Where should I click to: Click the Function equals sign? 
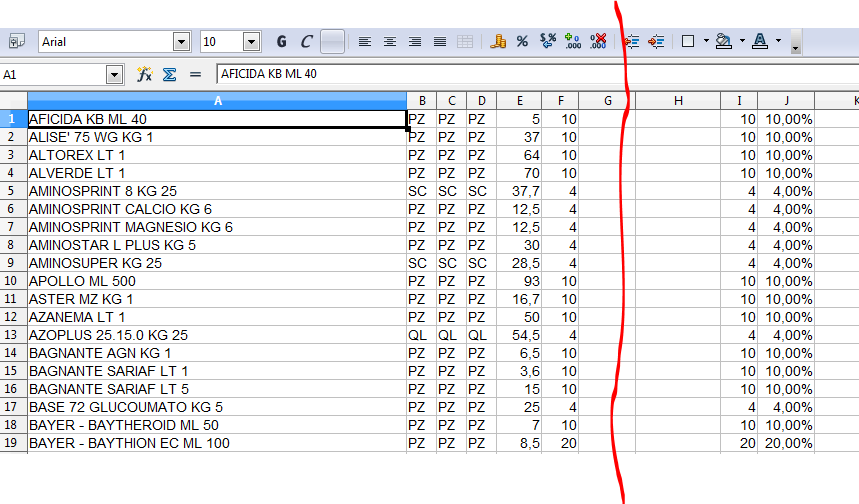195,74
